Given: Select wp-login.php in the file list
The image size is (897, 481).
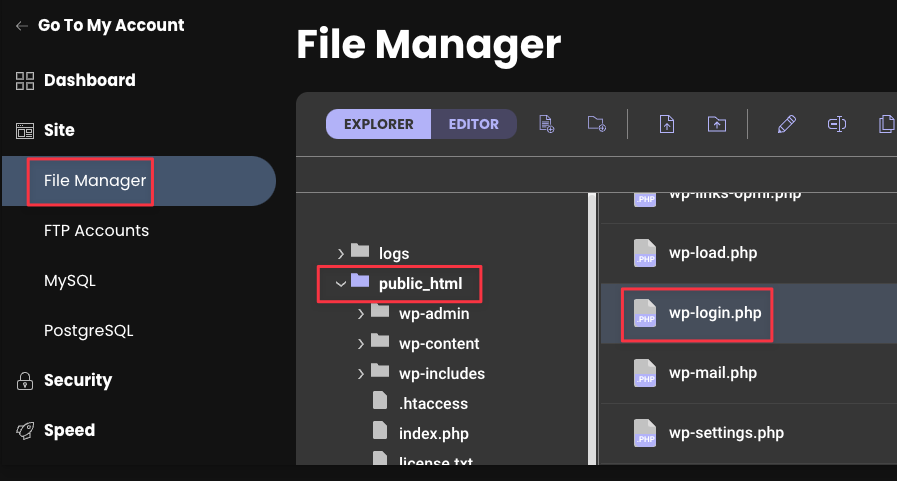Looking at the screenshot, I should 715,313.
